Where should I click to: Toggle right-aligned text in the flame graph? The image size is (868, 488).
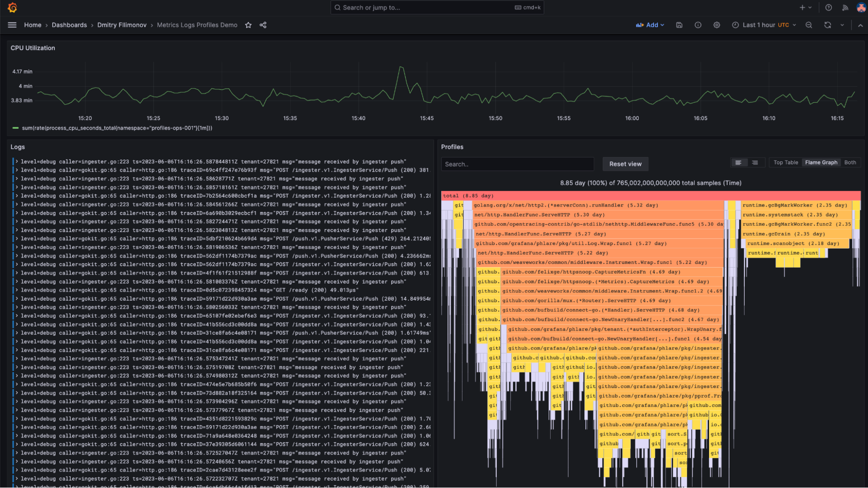click(x=755, y=162)
